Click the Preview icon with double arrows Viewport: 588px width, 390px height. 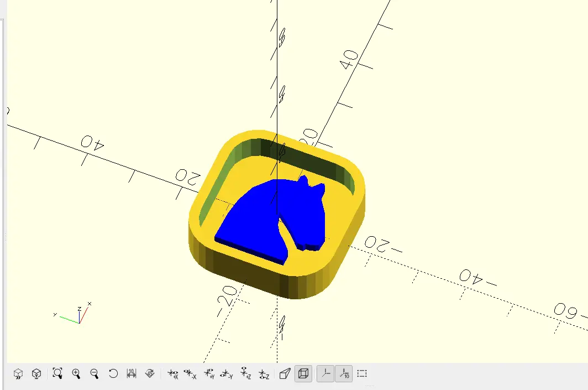click(18, 373)
